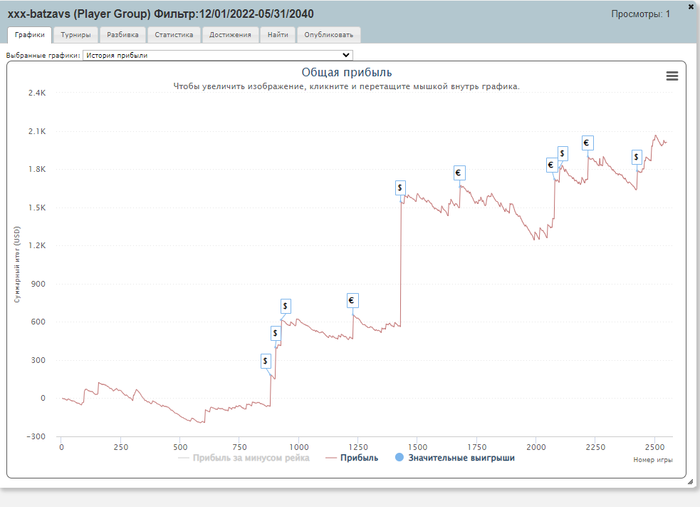The height and width of the screenshot is (507, 700).
Task: Toggle Значительные выигрыши legend series
Action: pyautogui.click(x=455, y=458)
